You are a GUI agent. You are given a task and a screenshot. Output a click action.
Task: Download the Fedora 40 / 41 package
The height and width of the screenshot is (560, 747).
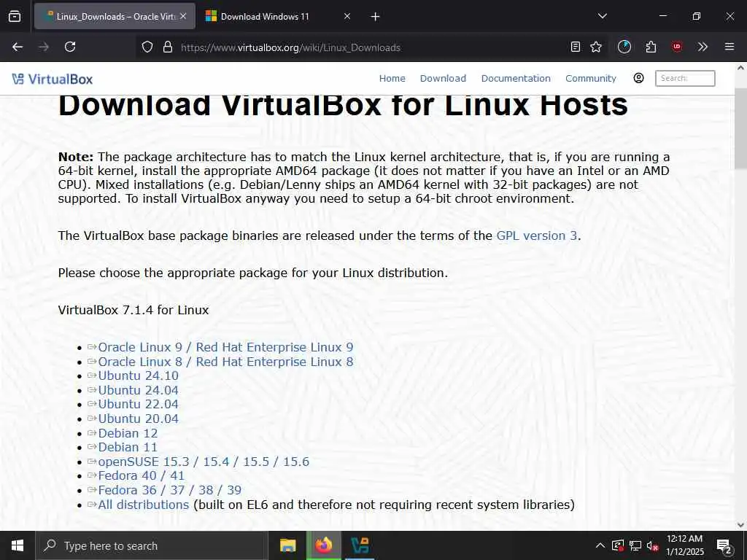click(x=141, y=475)
